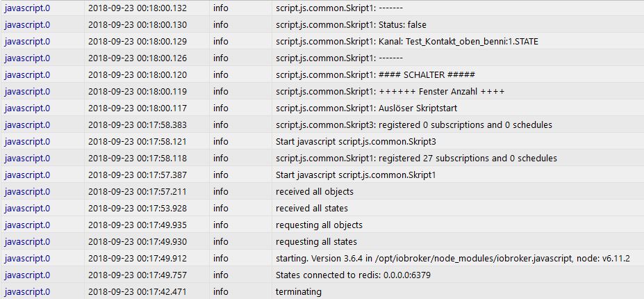Click the 'requesting all objects' log message
644x299 pixels.
(x=319, y=225)
